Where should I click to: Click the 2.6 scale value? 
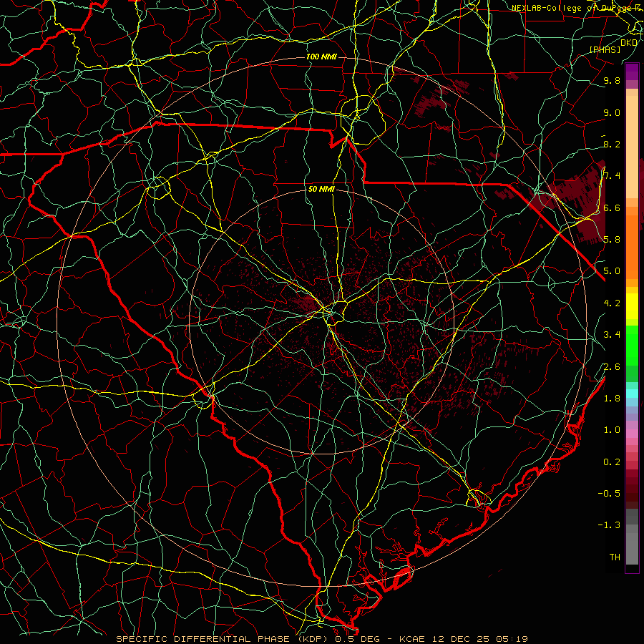coord(612,367)
